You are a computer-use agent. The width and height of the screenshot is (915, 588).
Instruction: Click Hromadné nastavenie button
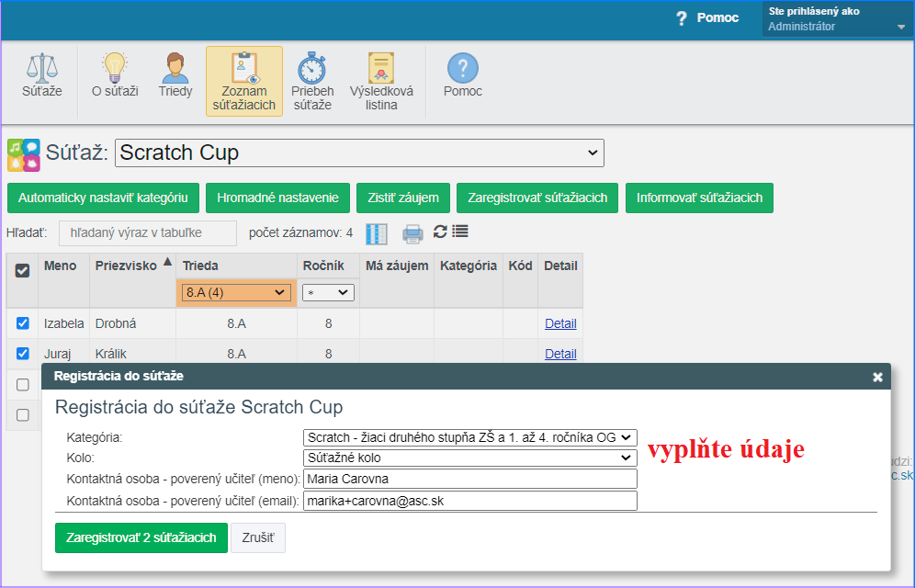pos(277,198)
